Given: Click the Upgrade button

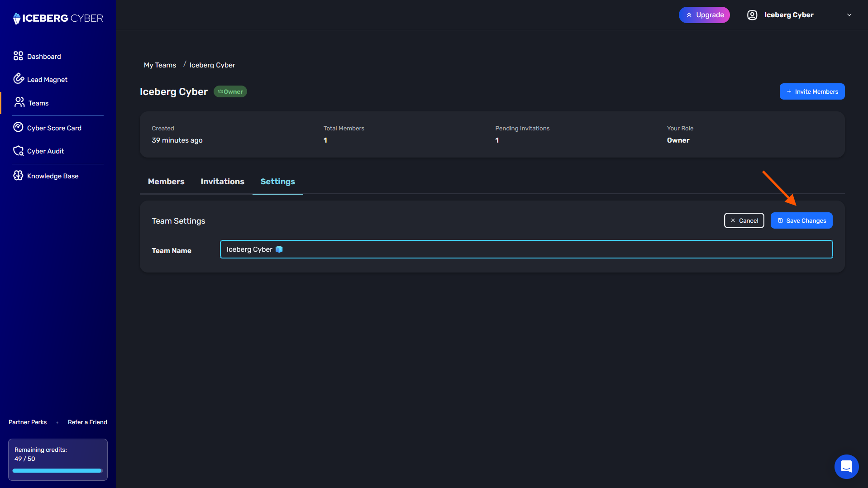Looking at the screenshot, I should coord(704,15).
